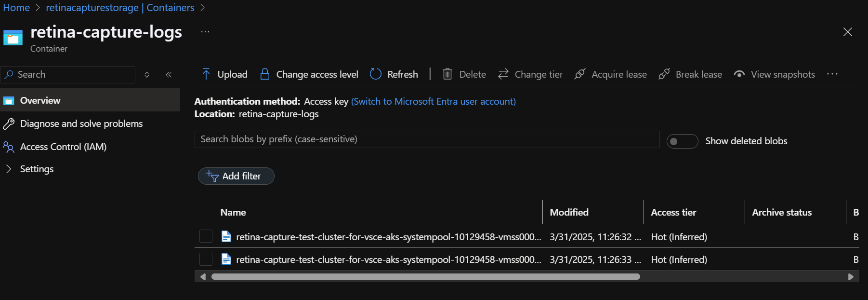The height and width of the screenshot is (300, 868).
Task: Click the sidebar search magnifier icon
Action: pyautogui.click(x=9, y=75)
